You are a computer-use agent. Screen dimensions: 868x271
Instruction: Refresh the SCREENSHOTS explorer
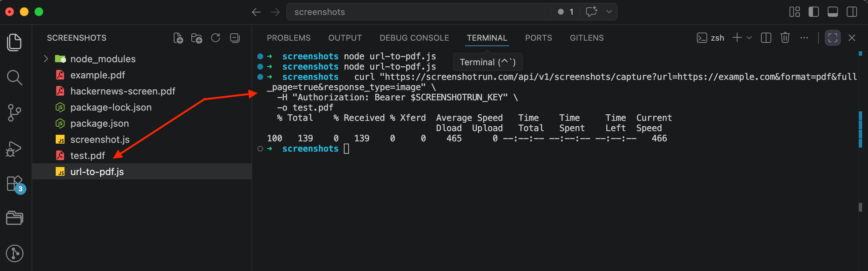point(216,38)
